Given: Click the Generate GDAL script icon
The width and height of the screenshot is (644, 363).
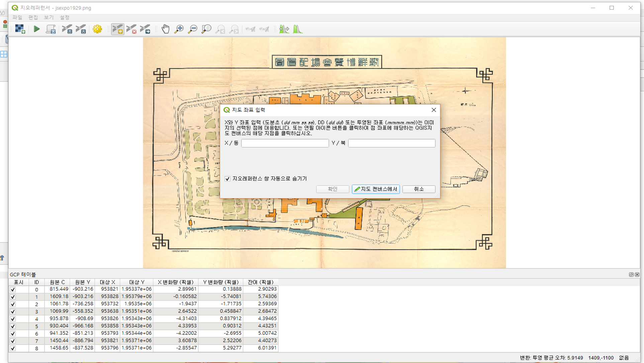Looking at the screenshot, I should click(x=51, y=29).
